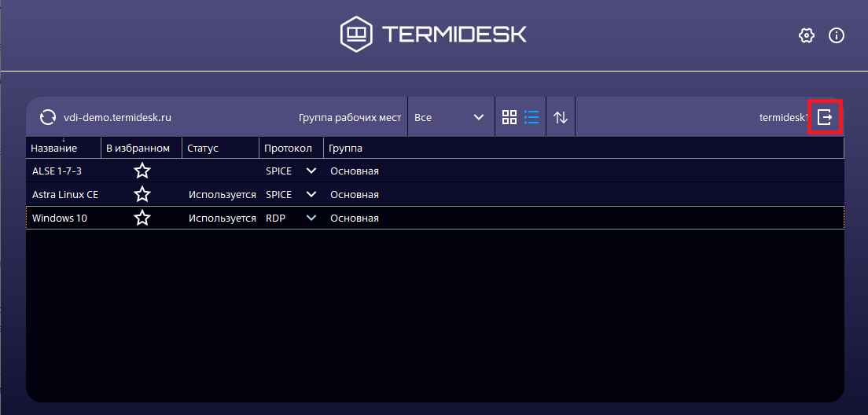The width and height of the screenshot is (868, 415).
Task: Click the Статус column header
Action: [202, 148]
